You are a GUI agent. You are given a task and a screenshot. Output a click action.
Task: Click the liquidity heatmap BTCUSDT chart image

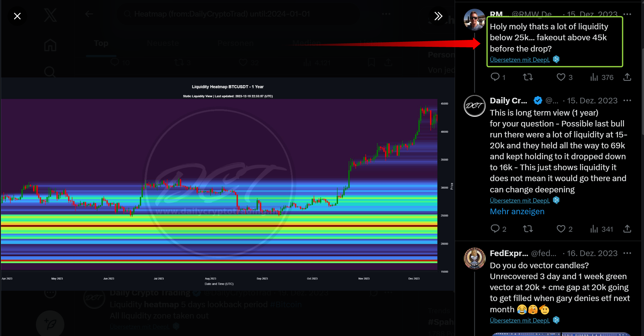219,184
